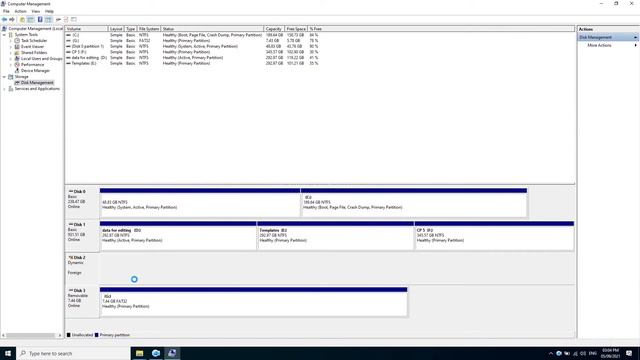This screenshot has height=360, width=640.
Task: Select the Performance icon in tree
Action: point(17,64)
